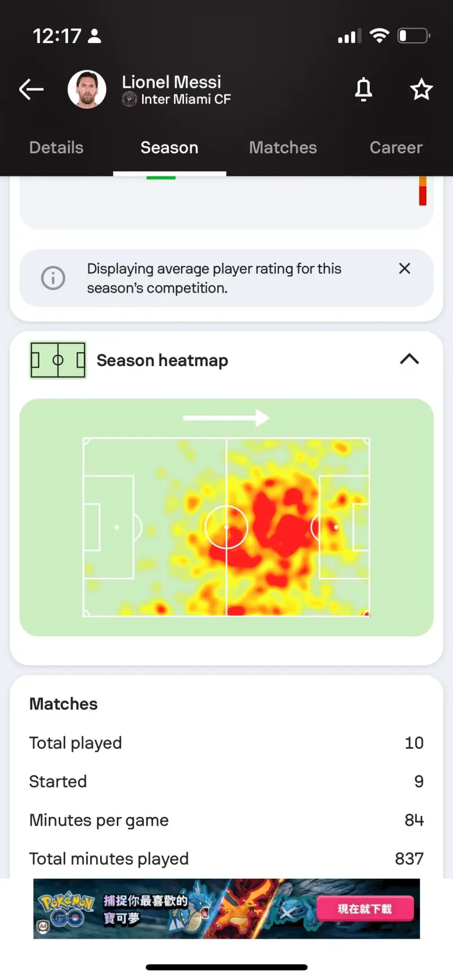This screenshot has width=453, height=980.
Task: Tap the football pitch icon beside Season heatmap
Action: coord(58,360)
